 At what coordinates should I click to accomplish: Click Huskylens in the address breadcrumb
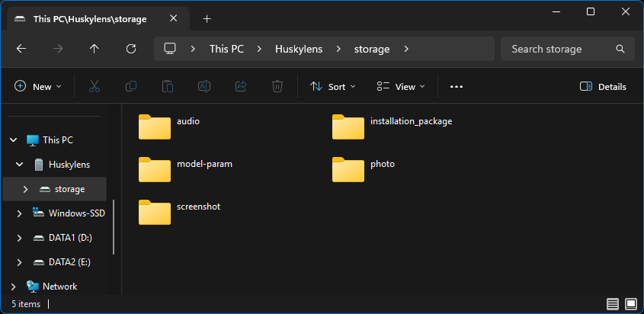click(x=298, y=49)
